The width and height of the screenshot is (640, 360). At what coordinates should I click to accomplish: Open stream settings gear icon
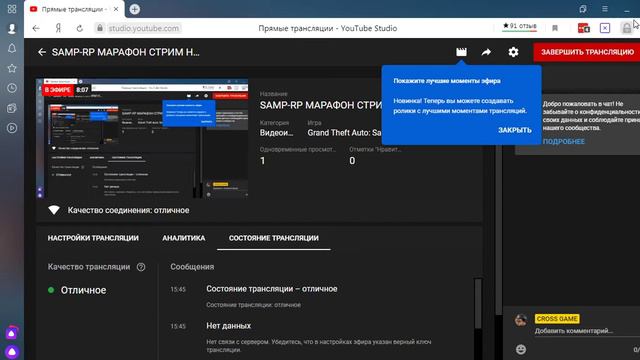point(513,52)
